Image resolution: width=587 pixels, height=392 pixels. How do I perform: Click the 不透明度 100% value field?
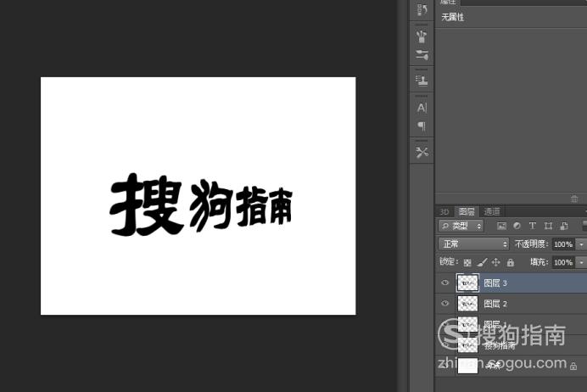(563, 244)
